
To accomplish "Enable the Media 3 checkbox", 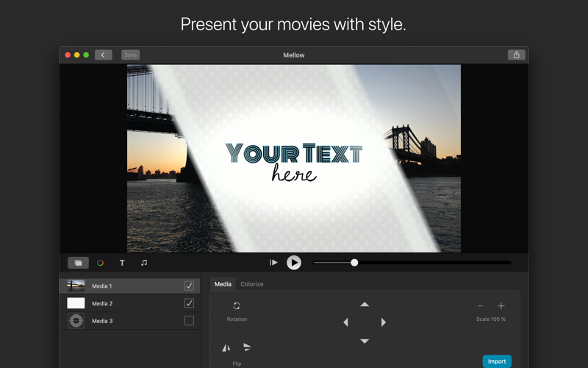I will pos(189,321).
